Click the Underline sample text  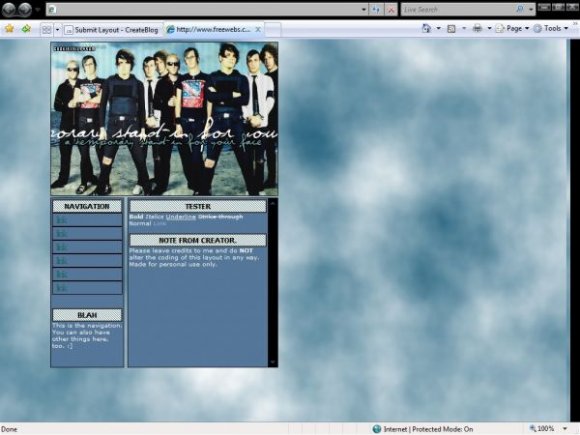(181, 217)
